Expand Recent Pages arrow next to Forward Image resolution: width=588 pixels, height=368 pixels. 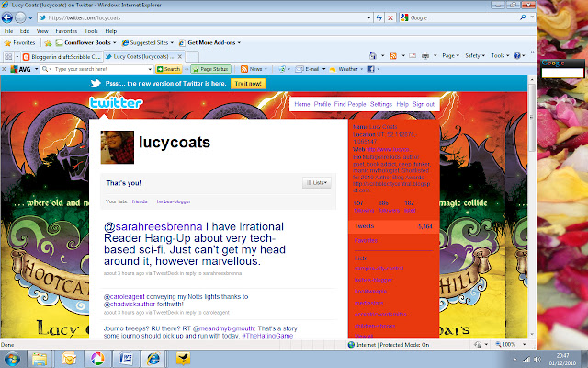pos(30,17)
